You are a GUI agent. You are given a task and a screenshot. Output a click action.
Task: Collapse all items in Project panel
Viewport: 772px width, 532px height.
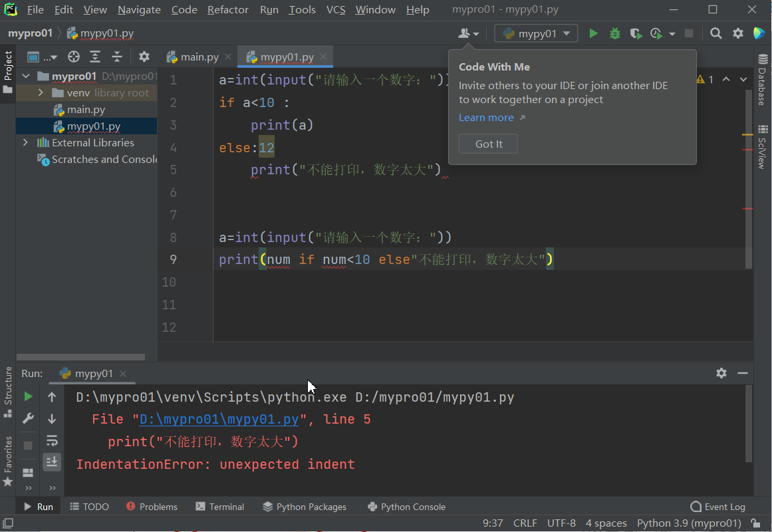coord(116,57)
